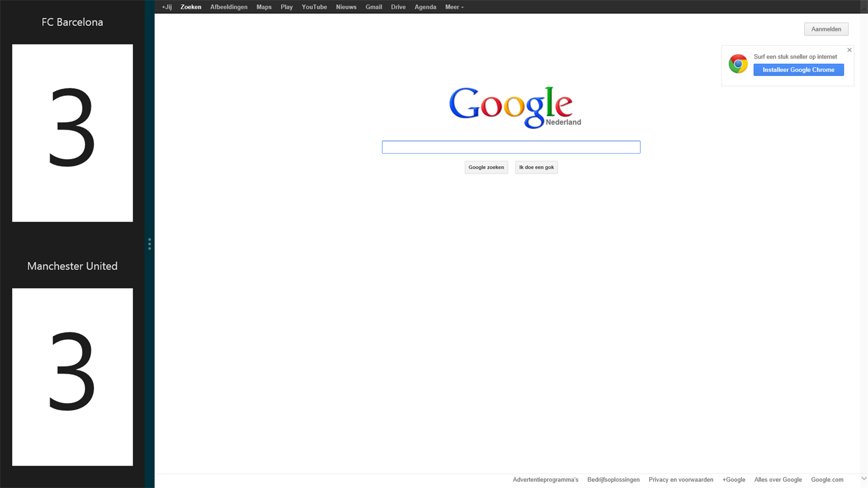Tap the FC Barcelona score tile
This screenshot has width=868, height=488.
click(72, 133)
